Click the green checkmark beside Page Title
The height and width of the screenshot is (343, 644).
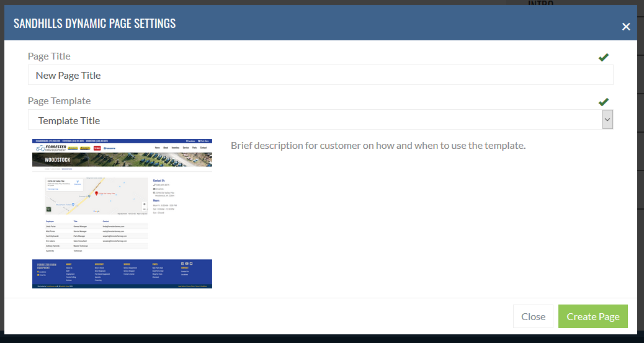point(603,57)
